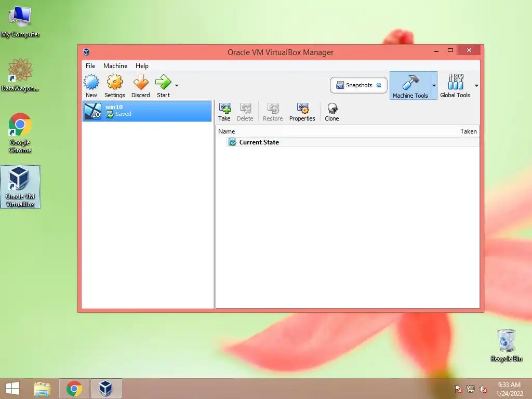The image size is (532, 399).
Task: Open snapshot Properties
Action: tap(302, 112)
